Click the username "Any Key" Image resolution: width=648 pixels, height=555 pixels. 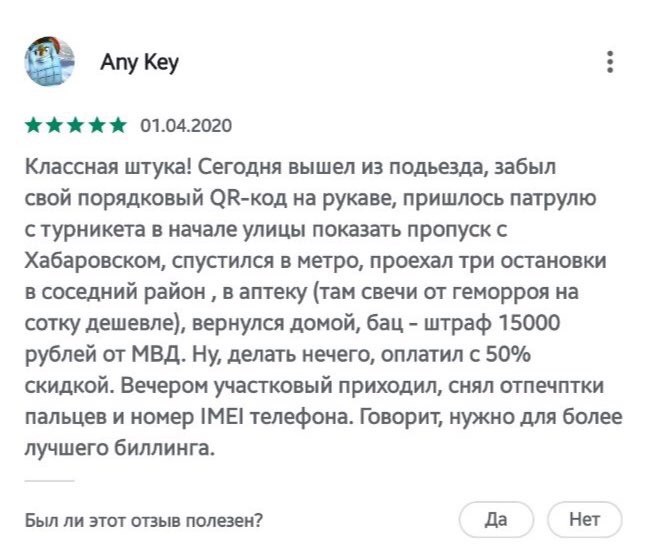139,63
